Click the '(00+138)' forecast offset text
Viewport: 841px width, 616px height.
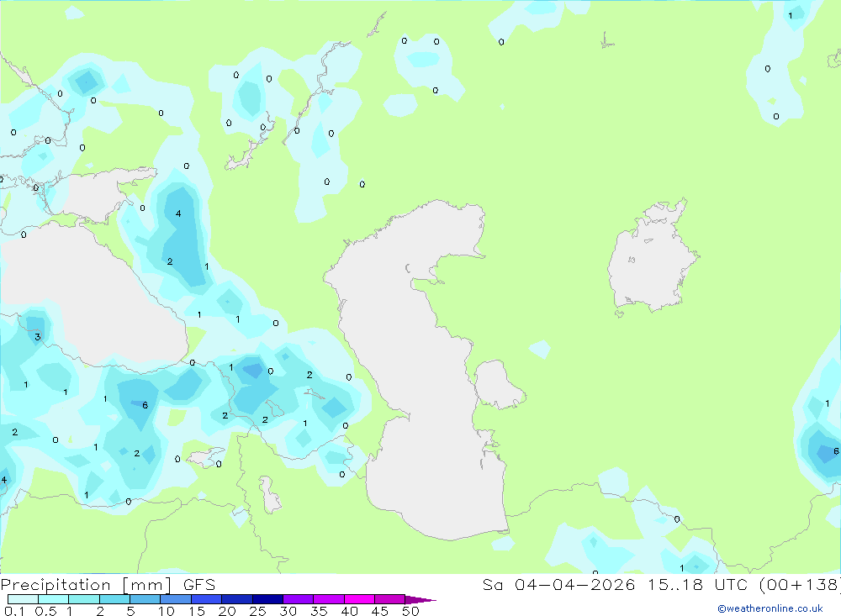[799, 585]
